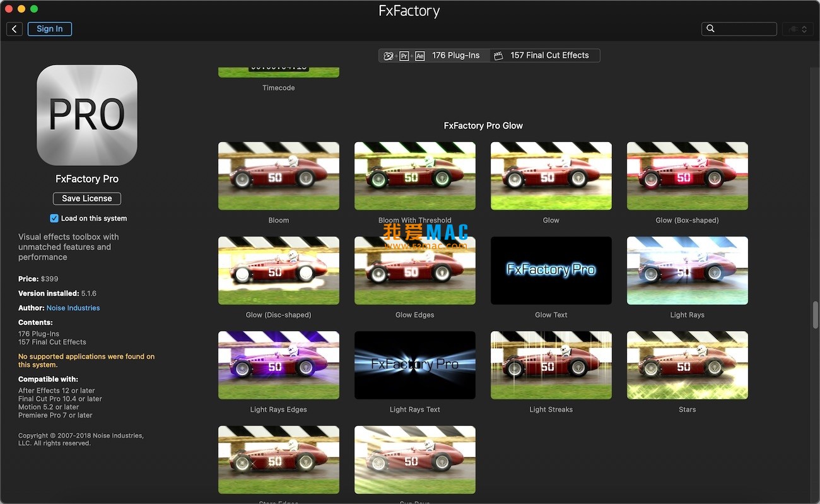820x504 pixels.
Task: Click the Price: $399 text
Action: coord(38,279)
